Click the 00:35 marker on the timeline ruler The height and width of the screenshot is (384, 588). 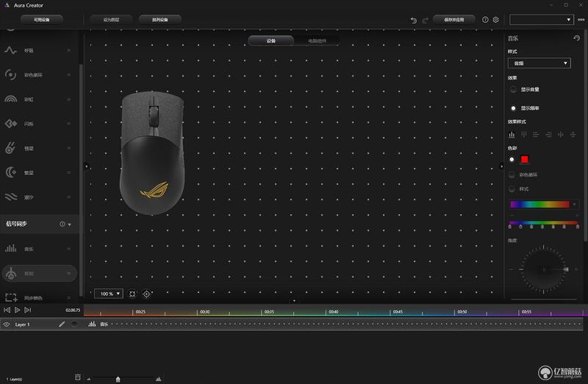tap(269, 312)
